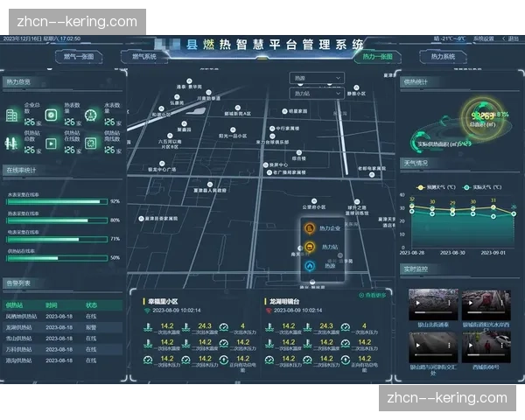Click the 企业总数 building icon
Screen dimensions: 525x420
point(12,115)
